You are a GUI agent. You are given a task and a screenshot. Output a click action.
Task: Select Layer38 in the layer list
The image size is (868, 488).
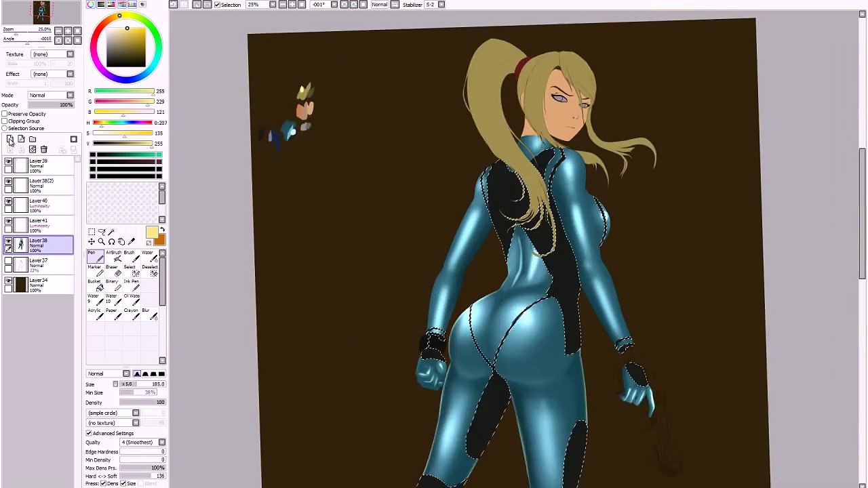(39, 245)
